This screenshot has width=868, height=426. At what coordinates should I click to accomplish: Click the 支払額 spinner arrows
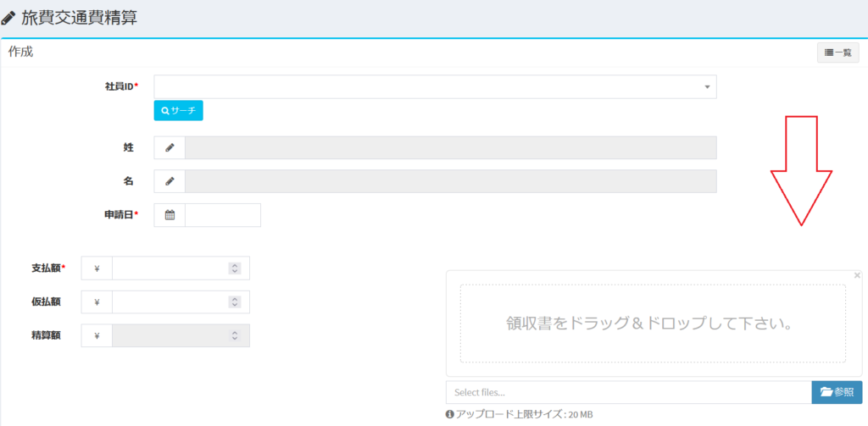coord(235,268)
